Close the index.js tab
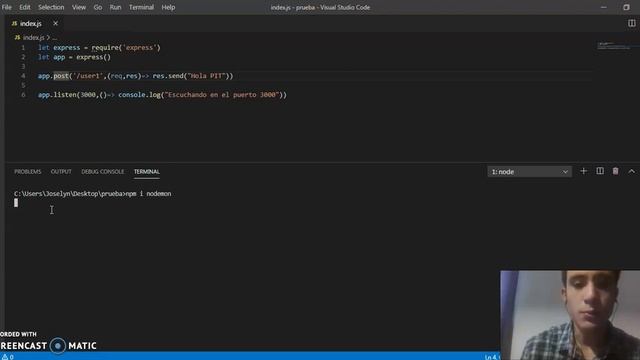 coord(56,23)
